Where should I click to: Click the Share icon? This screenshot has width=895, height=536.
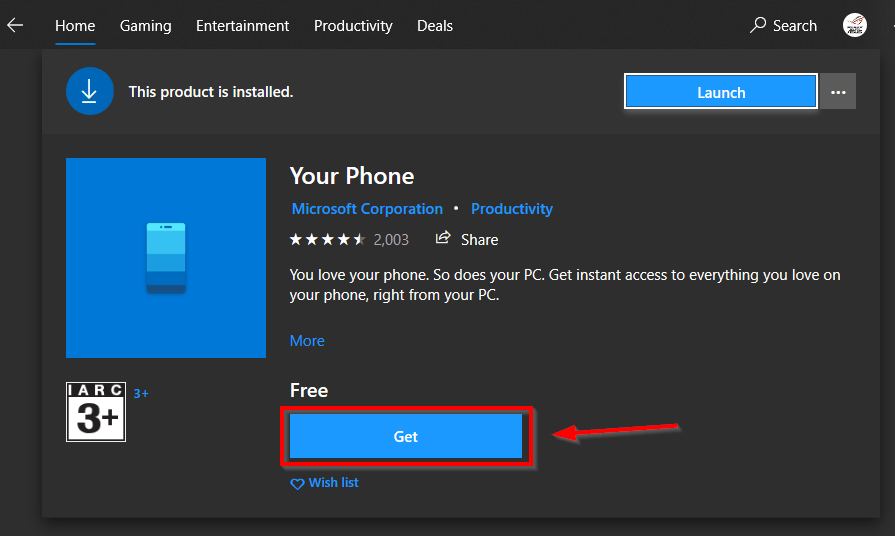coord(443,238)
